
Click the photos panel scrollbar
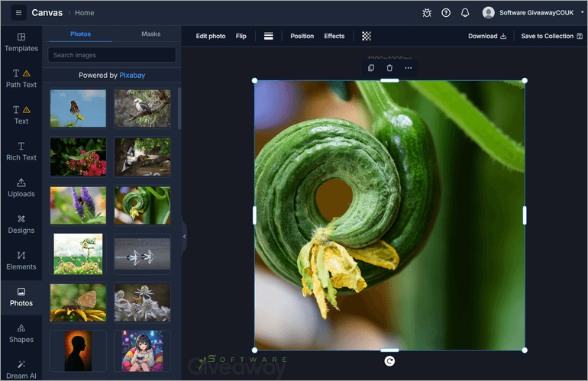pos(179,108)
